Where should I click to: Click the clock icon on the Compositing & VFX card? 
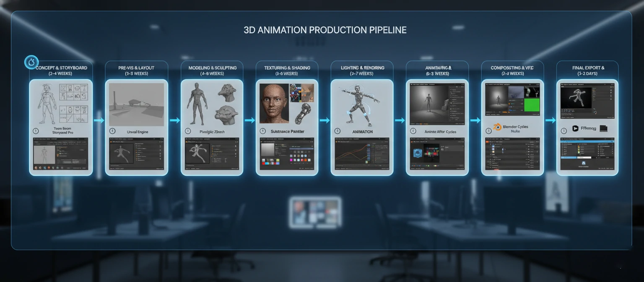pyautogui.click(x=488, y=131)
